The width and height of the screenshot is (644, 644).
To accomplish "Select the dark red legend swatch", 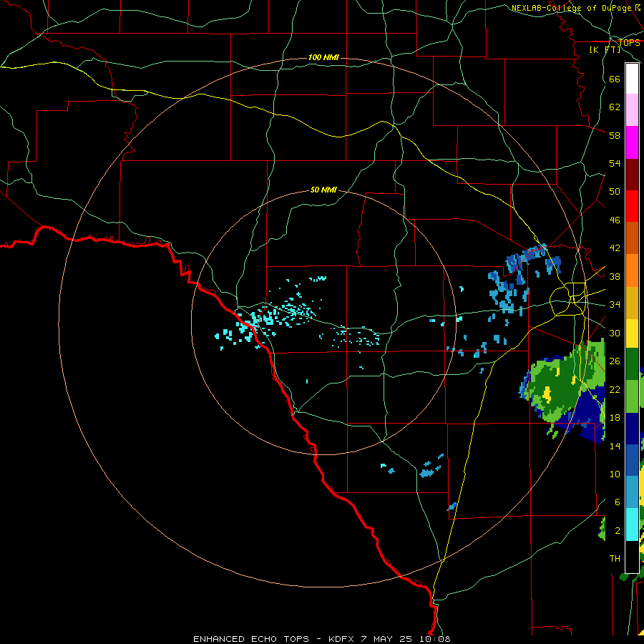I will 632,175.
